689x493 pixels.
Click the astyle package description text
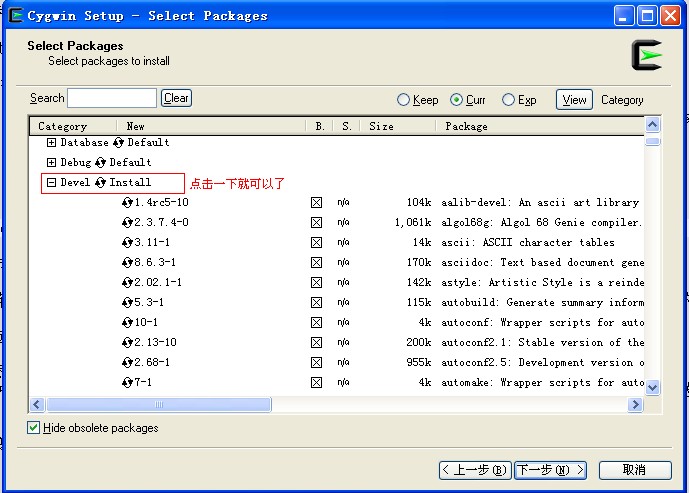click(542, 283)
